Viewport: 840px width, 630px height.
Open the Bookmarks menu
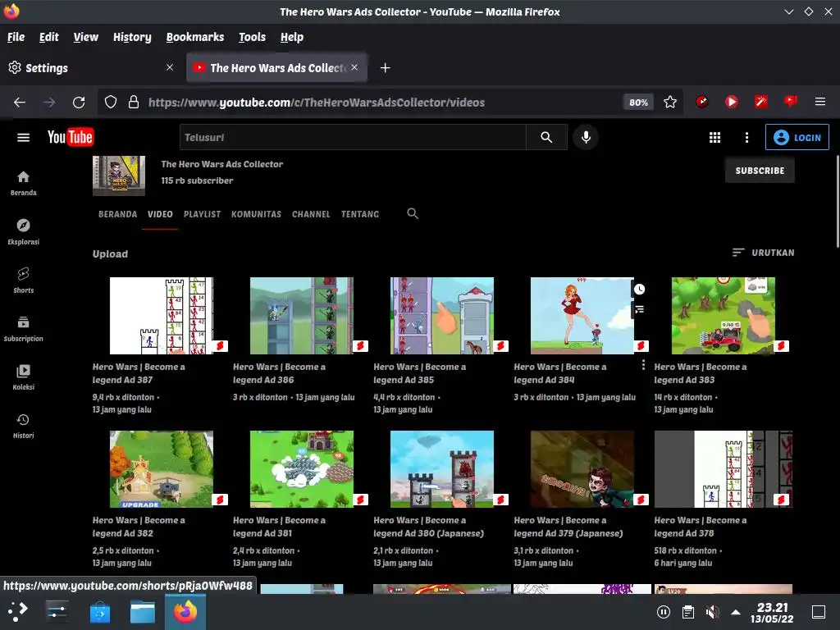(x=195, y=37)
